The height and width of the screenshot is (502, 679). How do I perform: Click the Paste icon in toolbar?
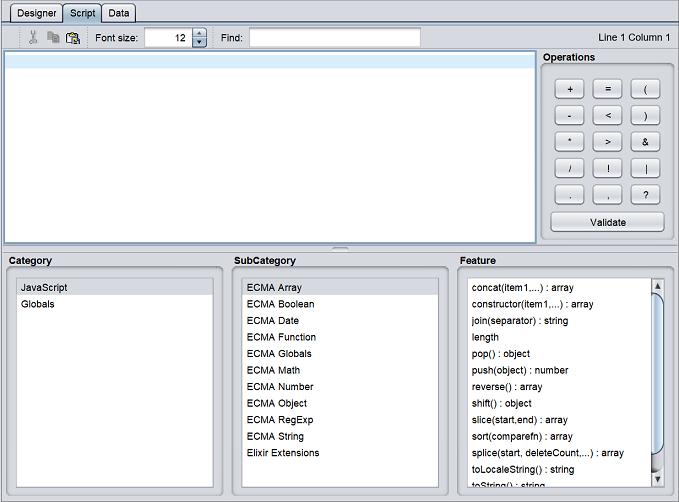[72, 38]
